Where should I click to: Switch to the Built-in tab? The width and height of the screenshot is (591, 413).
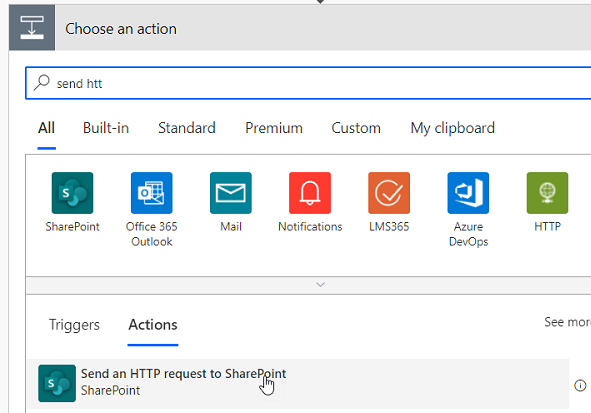(106, 128)
